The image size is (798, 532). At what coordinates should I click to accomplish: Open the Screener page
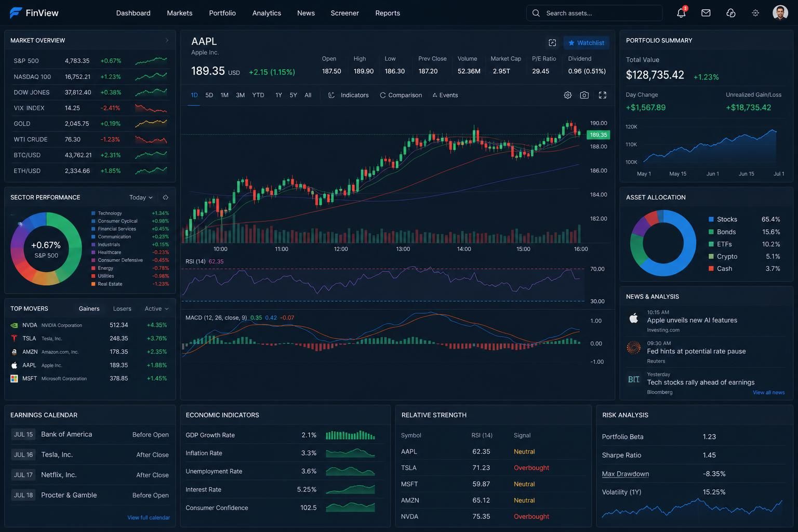coord(345,13)
